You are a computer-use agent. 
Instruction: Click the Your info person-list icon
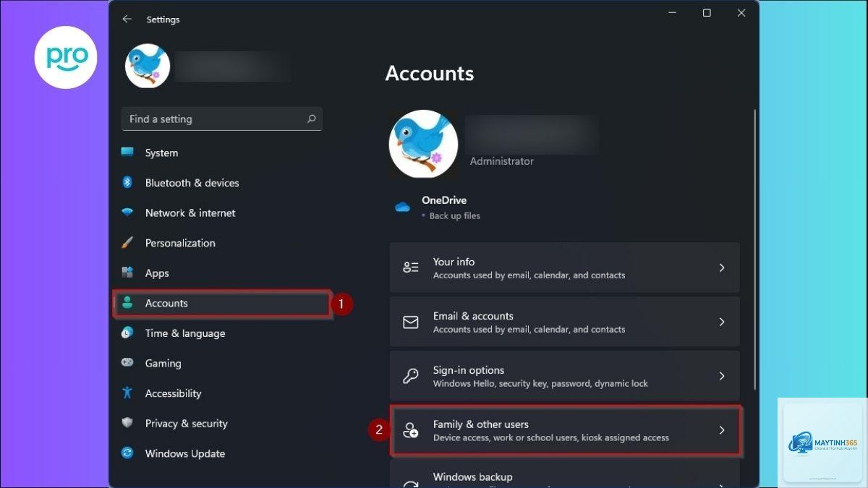[x=411, y=267]
